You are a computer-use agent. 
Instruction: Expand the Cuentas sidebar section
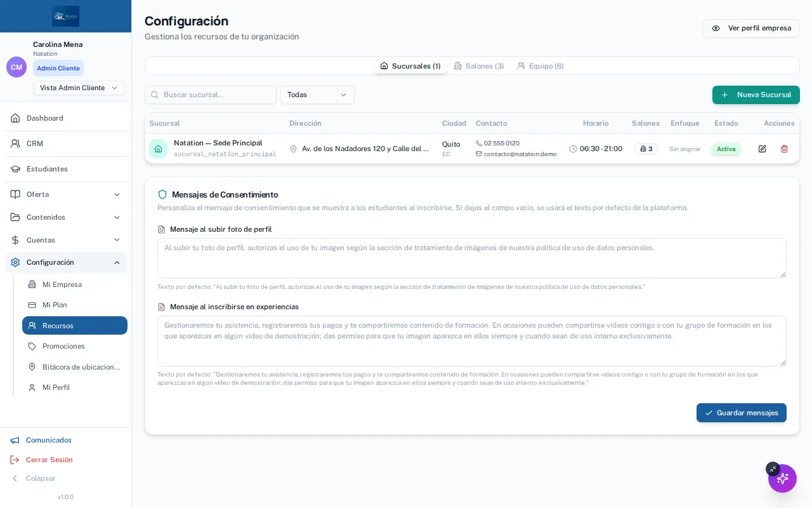(x=66, y=240)
